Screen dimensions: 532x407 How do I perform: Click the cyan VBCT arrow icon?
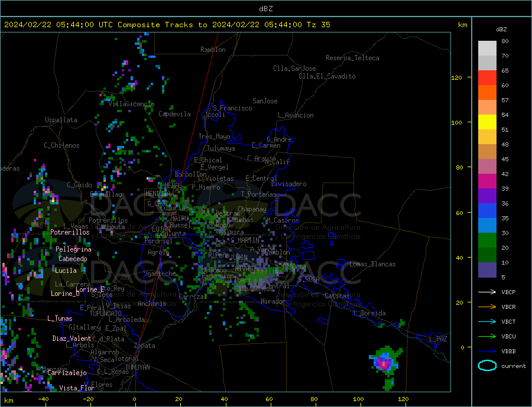[x=487, y=321]
